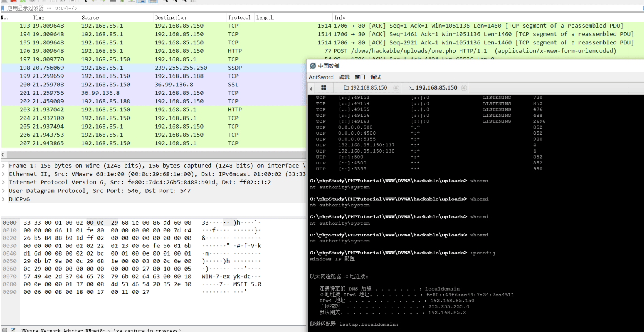
Task: Click the capture file properties status icon
Action: coord(13,330)
